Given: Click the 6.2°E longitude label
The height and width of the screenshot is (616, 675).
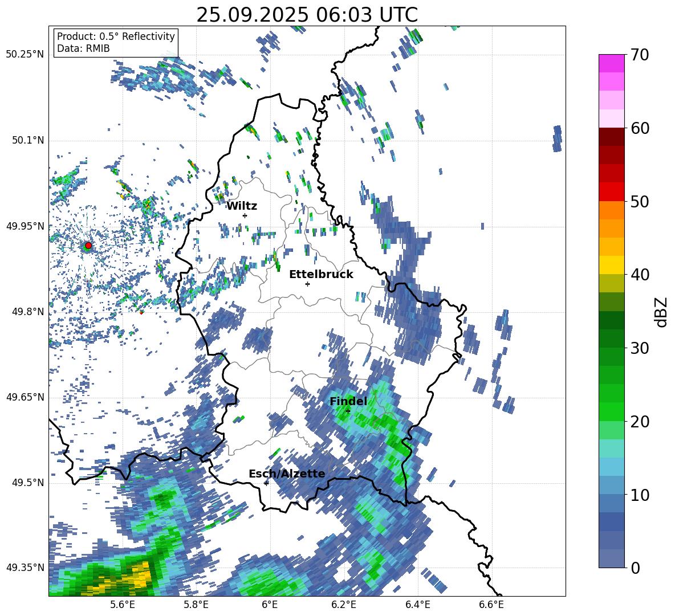Looking at the screenshot, I should coord(344,605).
